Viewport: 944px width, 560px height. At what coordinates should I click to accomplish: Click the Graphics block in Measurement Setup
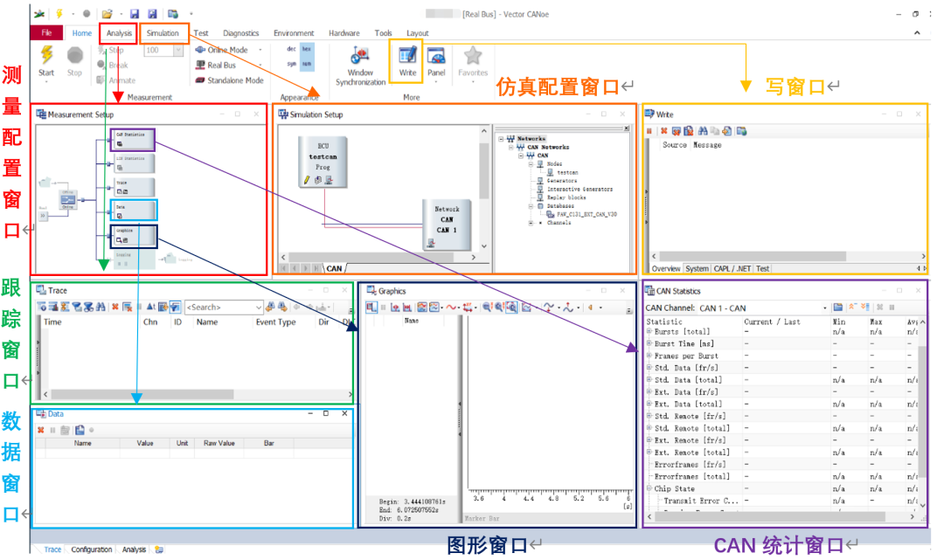point(134,236)
